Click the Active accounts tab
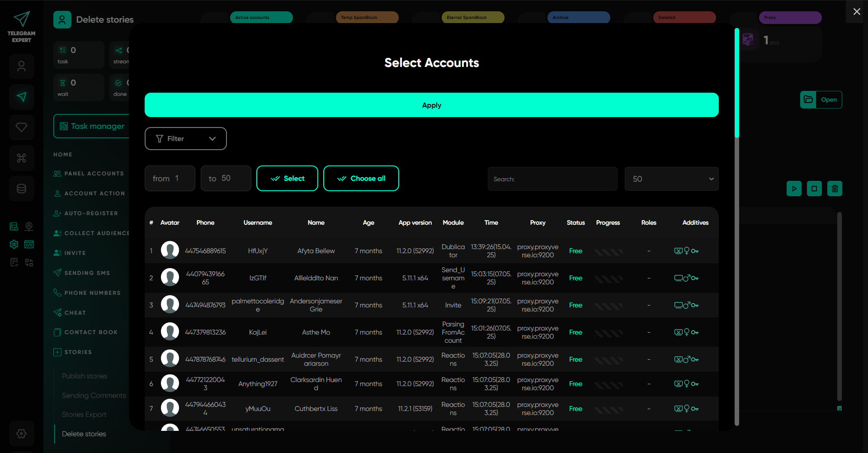This screenshot has height=453, width=868. click(261, 18)
